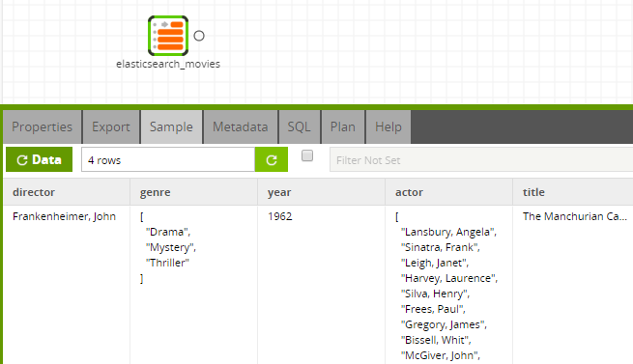Screen dimensions: 633x364
Task: Click the director column header
Action: click(67, 192)
